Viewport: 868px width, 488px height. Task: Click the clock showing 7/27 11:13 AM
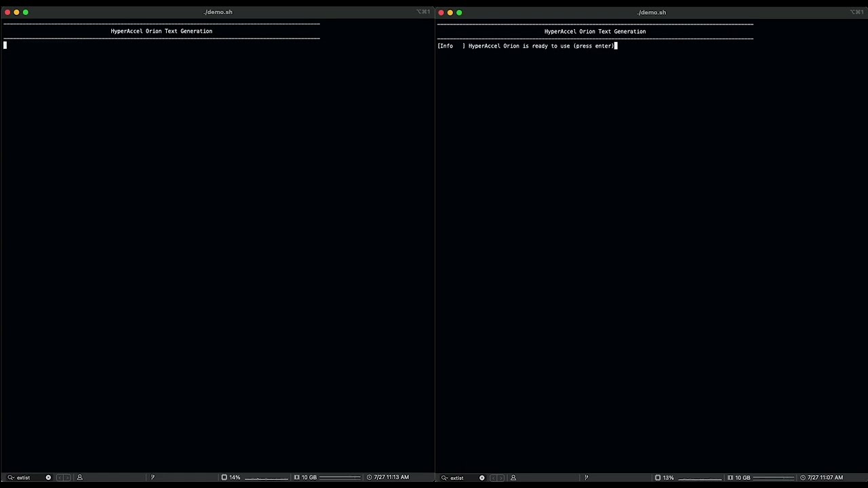point(388,477)
